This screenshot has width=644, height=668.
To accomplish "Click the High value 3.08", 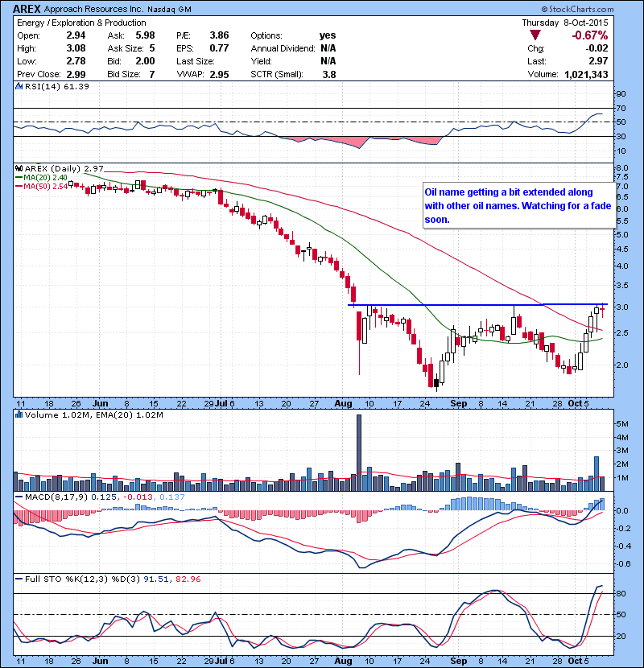I will point(76,48).
